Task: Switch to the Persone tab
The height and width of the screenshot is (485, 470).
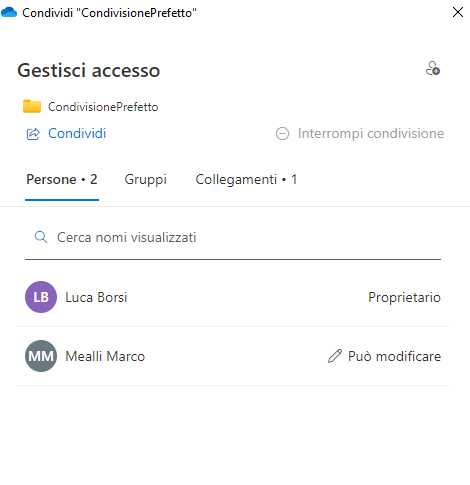Action: (62, 180)
